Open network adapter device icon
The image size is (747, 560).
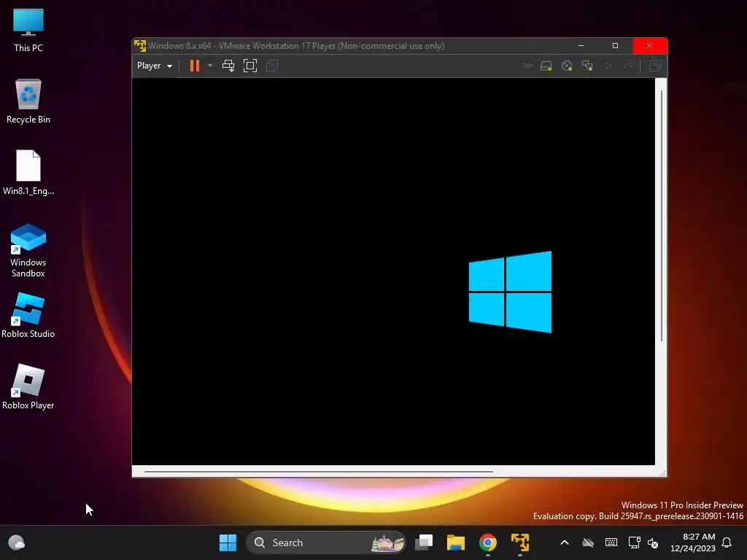pos(587,66)
